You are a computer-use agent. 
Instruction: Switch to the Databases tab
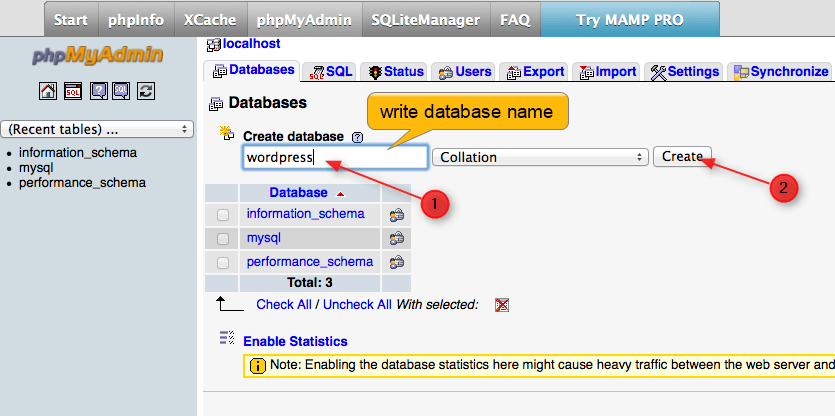253,71
